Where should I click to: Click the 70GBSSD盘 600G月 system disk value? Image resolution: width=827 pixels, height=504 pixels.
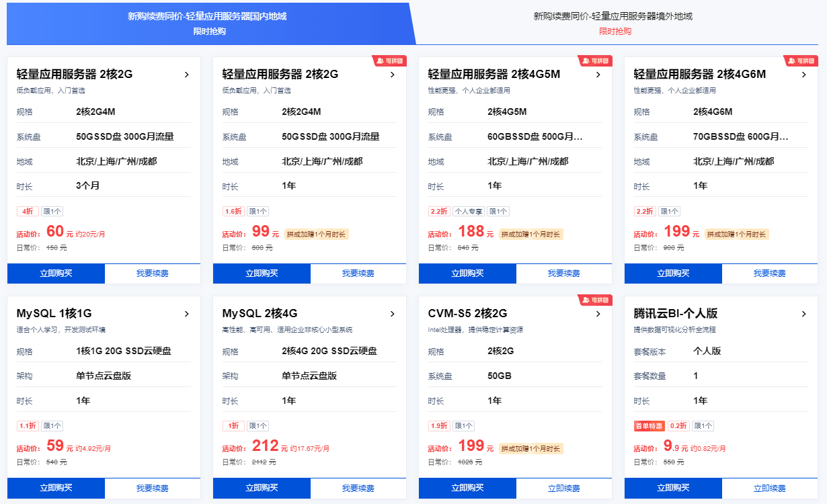[741, 136]
